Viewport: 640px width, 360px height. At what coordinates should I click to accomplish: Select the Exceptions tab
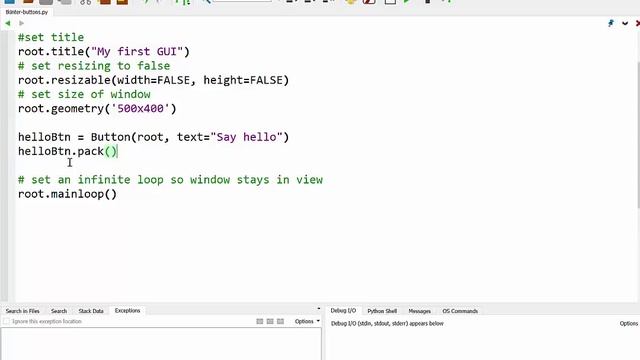[x=127, y=311]
